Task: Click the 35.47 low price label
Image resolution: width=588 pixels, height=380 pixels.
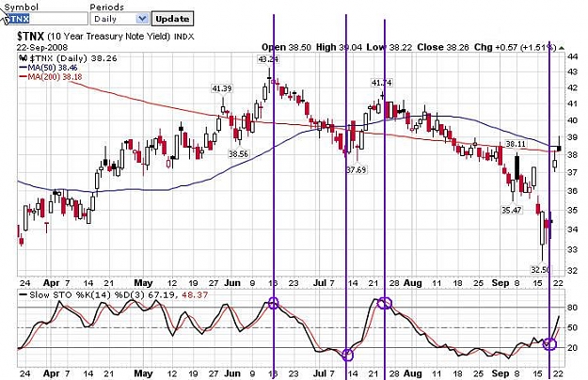Action: 512,210
